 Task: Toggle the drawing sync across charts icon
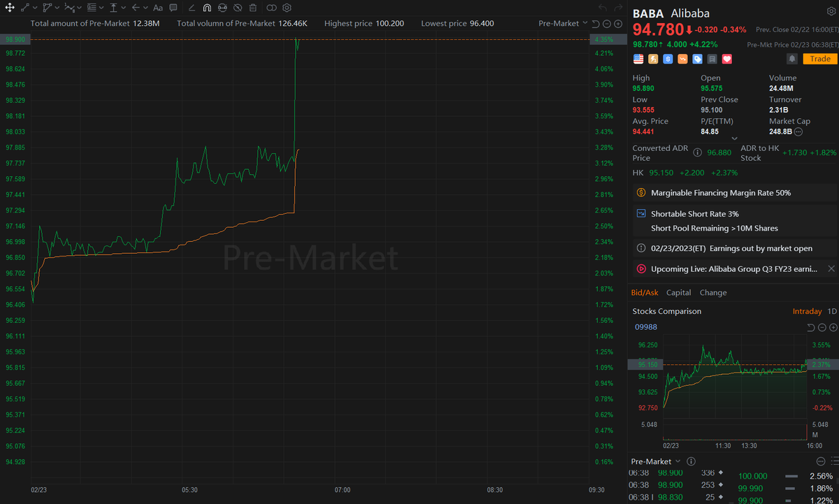(222, 8)
